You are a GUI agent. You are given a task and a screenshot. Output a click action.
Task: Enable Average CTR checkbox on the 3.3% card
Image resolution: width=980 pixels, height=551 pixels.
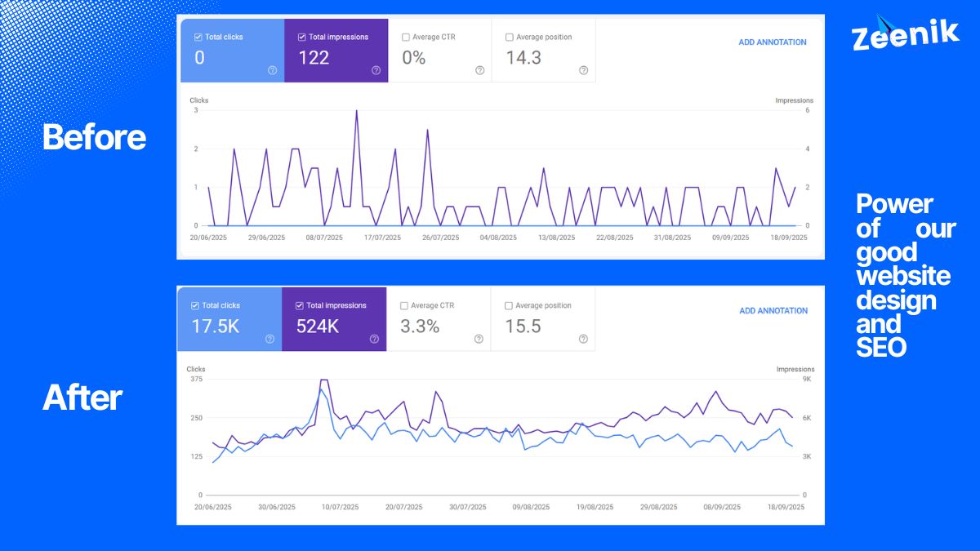point(404,306)
